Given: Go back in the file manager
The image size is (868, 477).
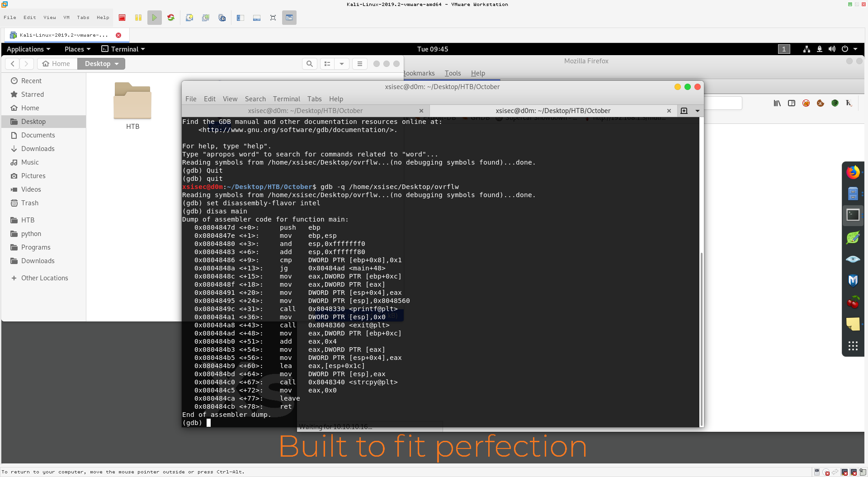Looking at the screenshot, I should (13, 64).
